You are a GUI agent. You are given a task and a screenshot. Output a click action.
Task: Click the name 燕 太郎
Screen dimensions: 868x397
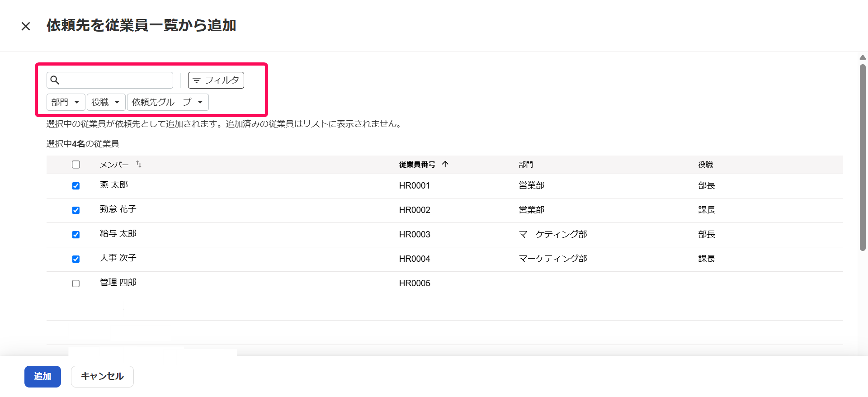[x=114, y=185]
